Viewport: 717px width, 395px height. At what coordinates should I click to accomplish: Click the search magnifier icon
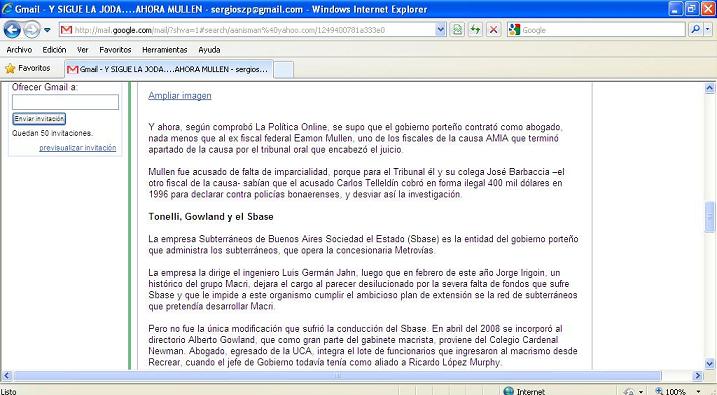695,30
